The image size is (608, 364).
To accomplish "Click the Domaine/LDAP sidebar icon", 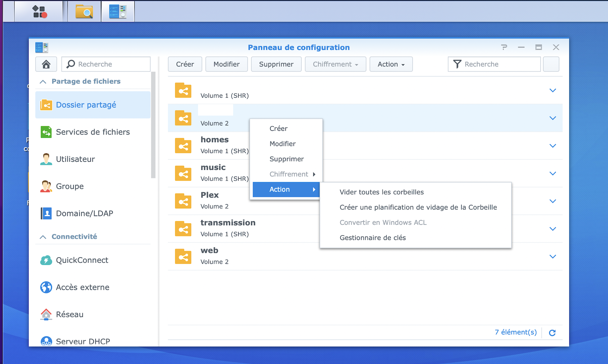I will coord(46,213).
